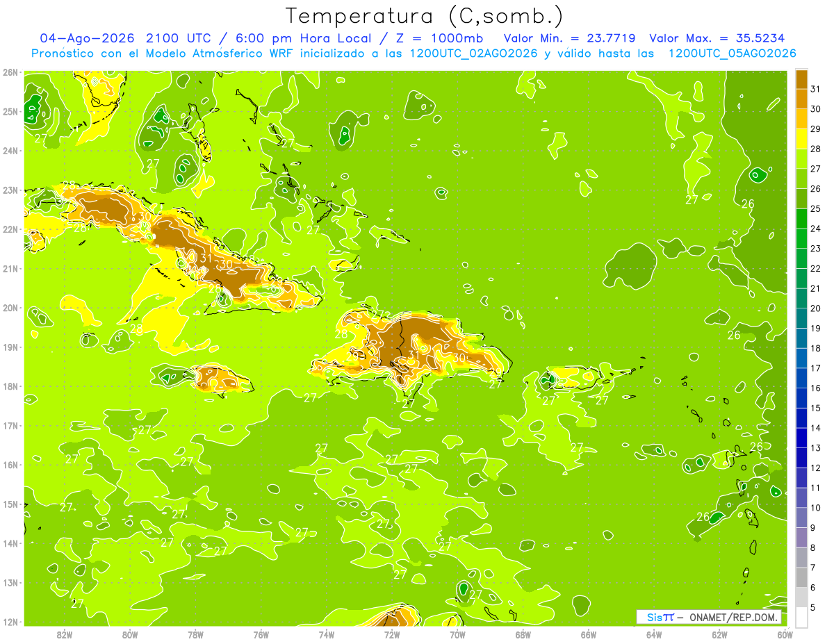This screenshot has height=644, width=834.
Task: Click the latitude label '14N'
Action: click(x=10, y=543)
